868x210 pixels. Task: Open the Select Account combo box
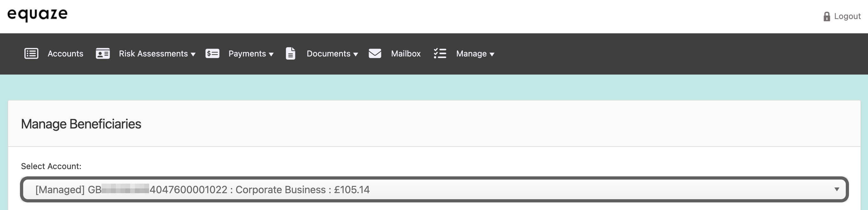[x=434, y=189]
